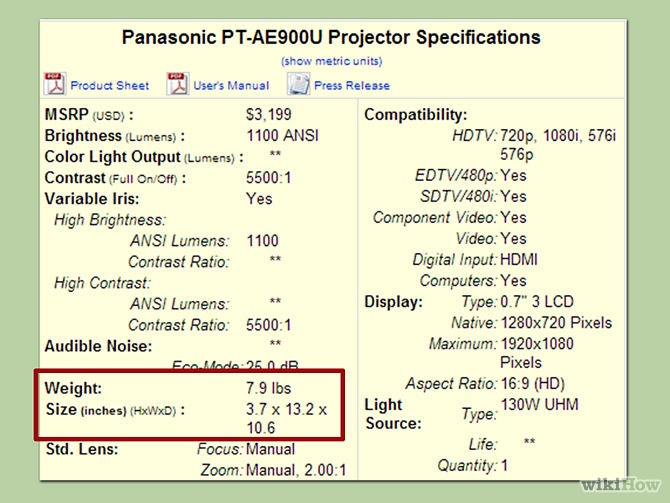Click the Audible Noise label
670x503 pixels.
(x=98, y=346)
